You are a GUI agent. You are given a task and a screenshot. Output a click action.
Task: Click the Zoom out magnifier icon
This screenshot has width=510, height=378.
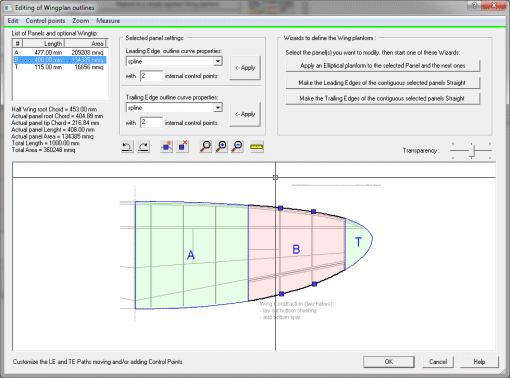(237, 147)
